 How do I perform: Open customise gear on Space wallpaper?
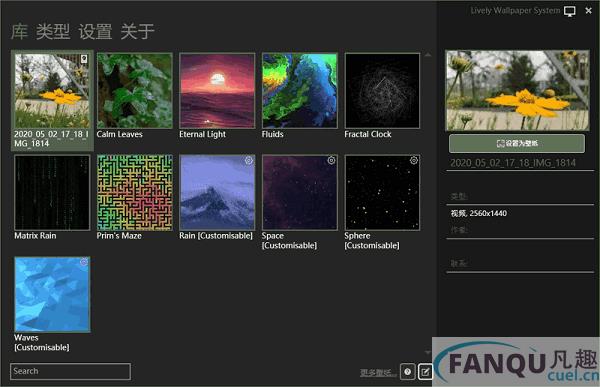[x=331, y=161]
